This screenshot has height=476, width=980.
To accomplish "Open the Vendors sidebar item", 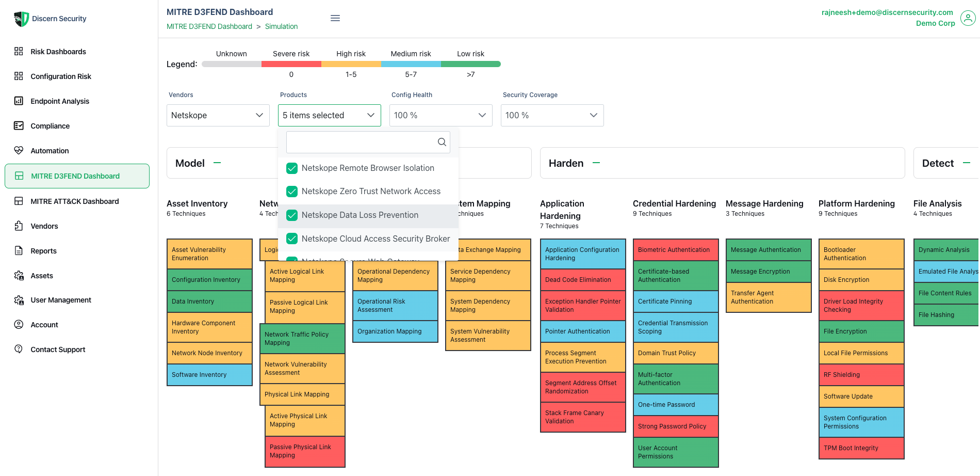I will point(44,226).
